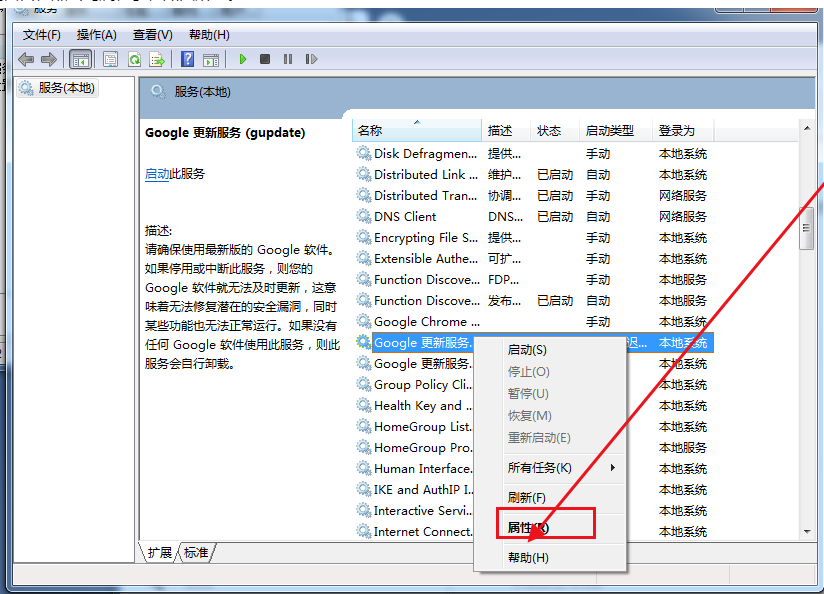
Task: Sort by the 启动类型 column header
Action: click(x=616, y=131)
